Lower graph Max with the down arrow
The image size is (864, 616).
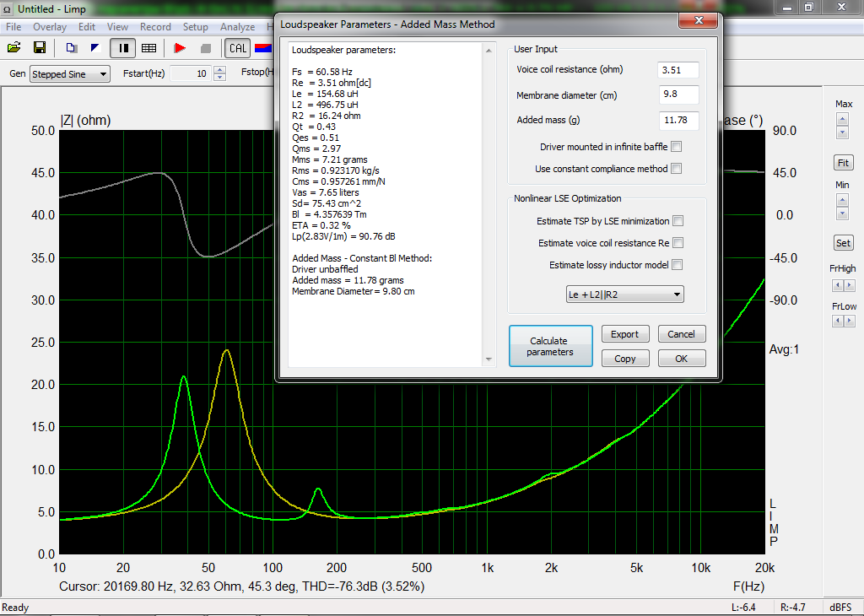pos(842,132)
